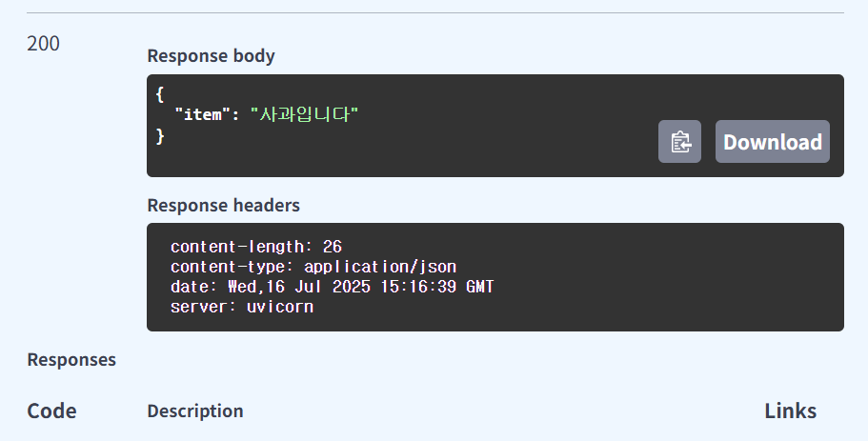Viewport: 868px width, 441px height.
Task: Download the response body
Action: pyautogui.click(x=772, y=142)
